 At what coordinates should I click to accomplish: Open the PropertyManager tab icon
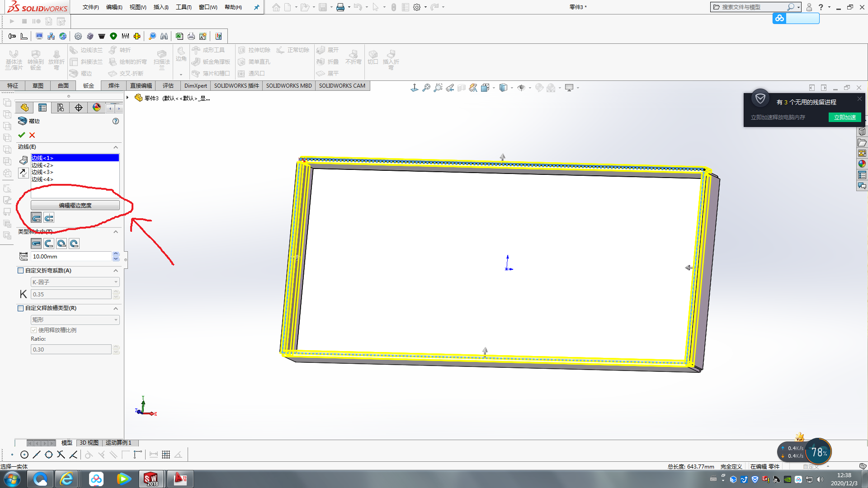42,108
